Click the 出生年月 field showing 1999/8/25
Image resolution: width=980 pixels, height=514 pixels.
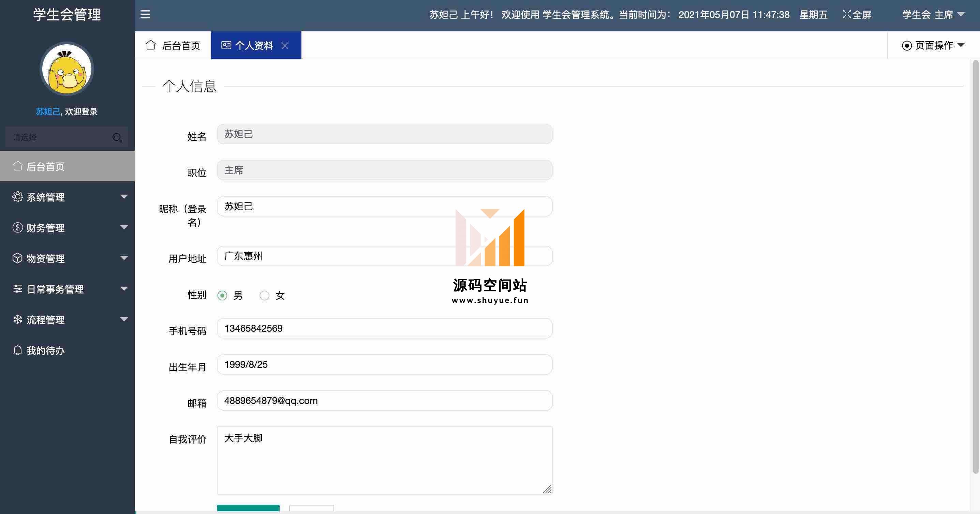[x=385, y=364]
